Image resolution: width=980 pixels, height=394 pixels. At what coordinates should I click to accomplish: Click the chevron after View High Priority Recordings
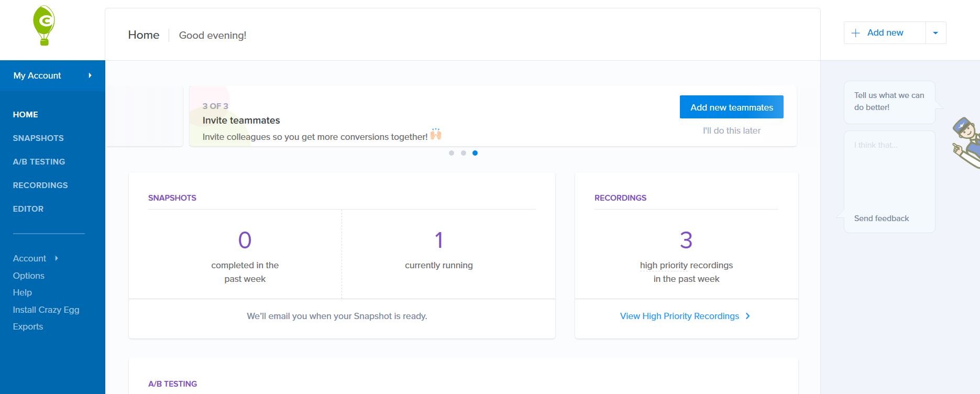point(748,316)
